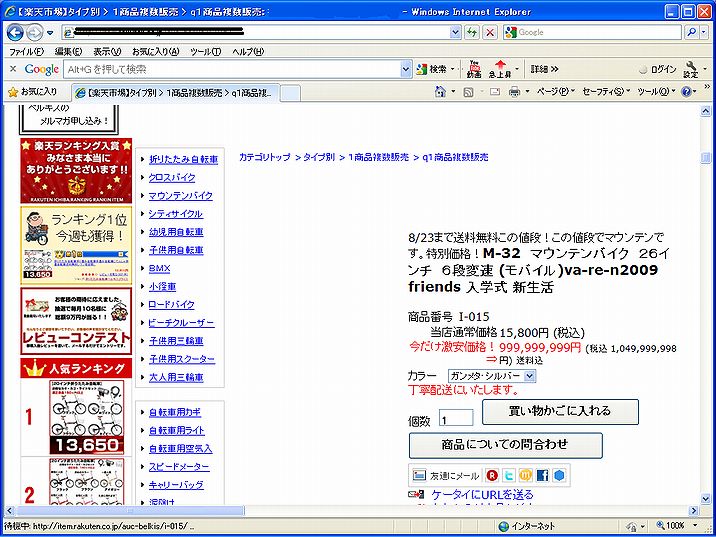Screen dimensions: 716x537
Task: Share the product via orange mixi icon
Action: 525,475
